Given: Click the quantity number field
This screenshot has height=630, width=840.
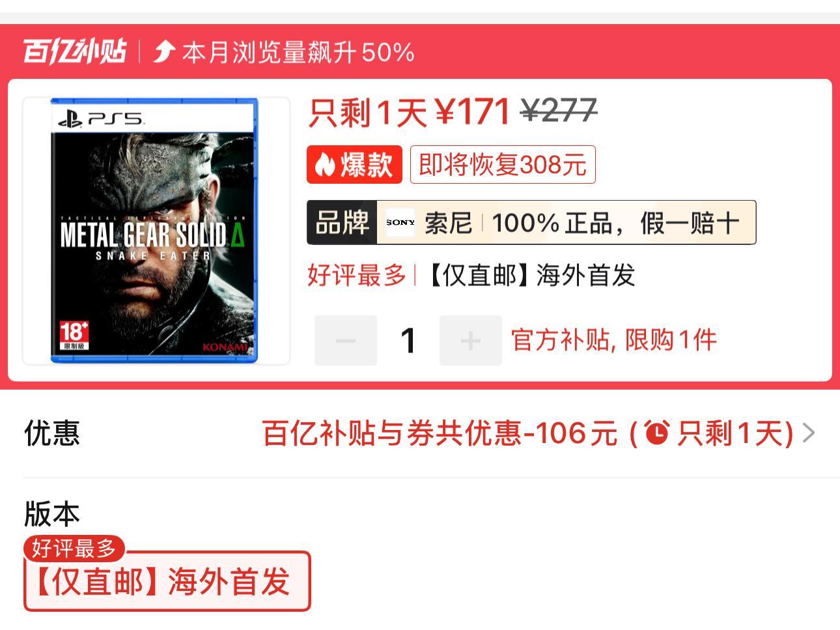Looking at the screenshot, I should tap(408, 340).
